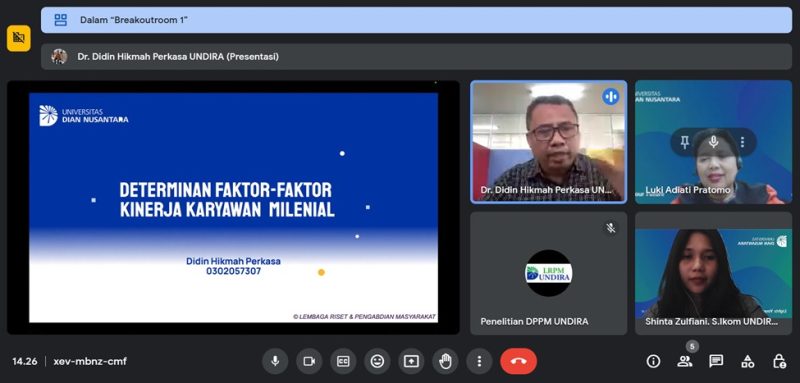Select Dr. Didin Hikmah Perkasa presentation bar
The width and height of the screenshot is (800, 383).
[x=416, y=57]
